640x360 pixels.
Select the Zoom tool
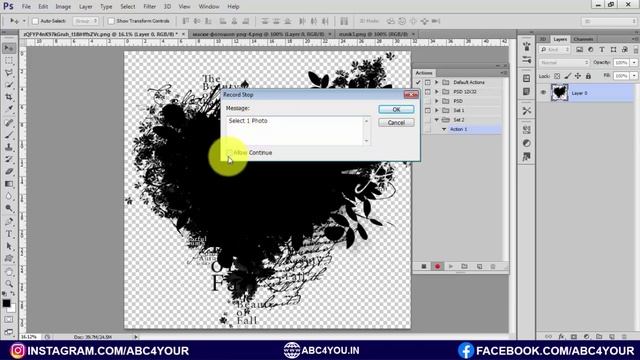[x=9, y=284]
